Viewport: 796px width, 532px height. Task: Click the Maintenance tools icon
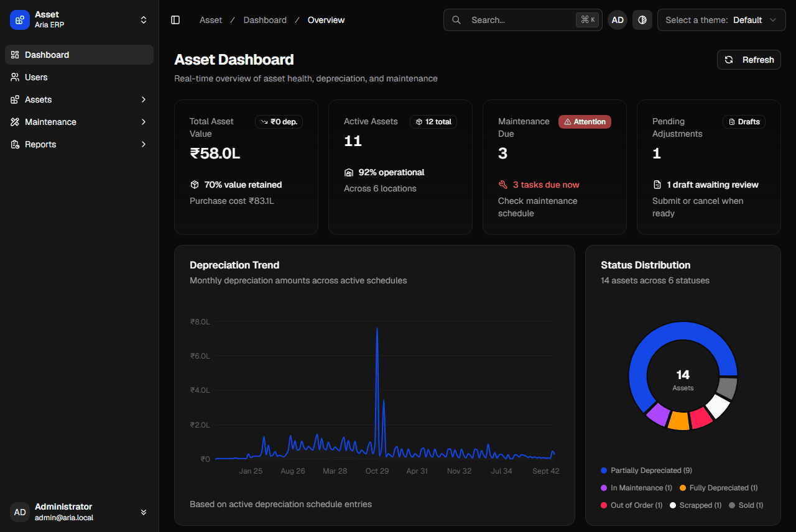point(15,122)
